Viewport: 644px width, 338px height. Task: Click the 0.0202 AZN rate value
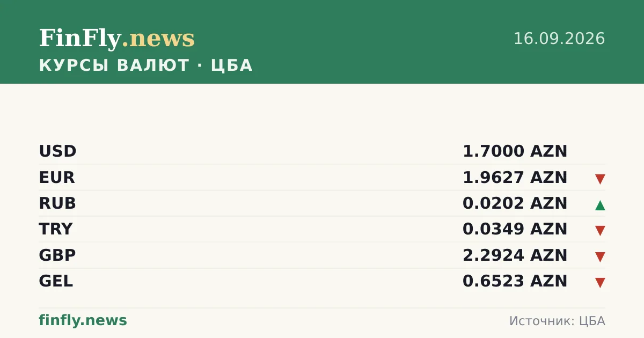tap(515, 203)
